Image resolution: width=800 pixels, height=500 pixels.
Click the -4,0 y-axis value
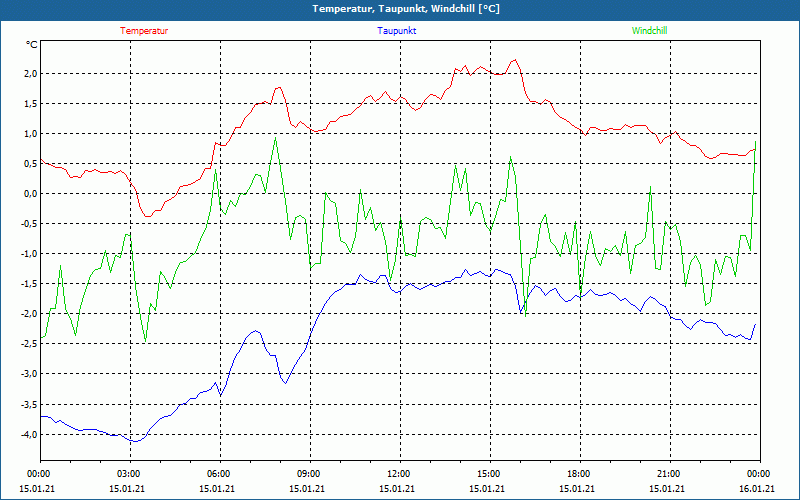(29, 435)
